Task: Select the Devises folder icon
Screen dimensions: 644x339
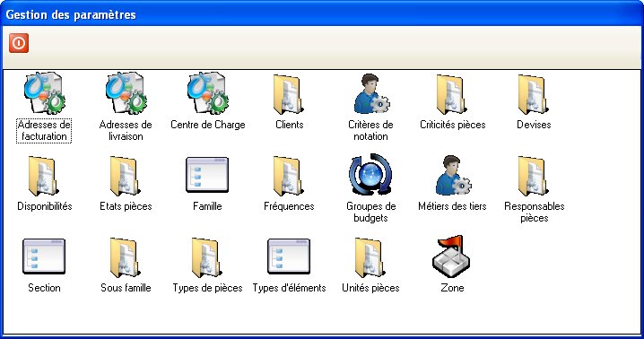Action: pyautogui.click(x=534, y=94)
